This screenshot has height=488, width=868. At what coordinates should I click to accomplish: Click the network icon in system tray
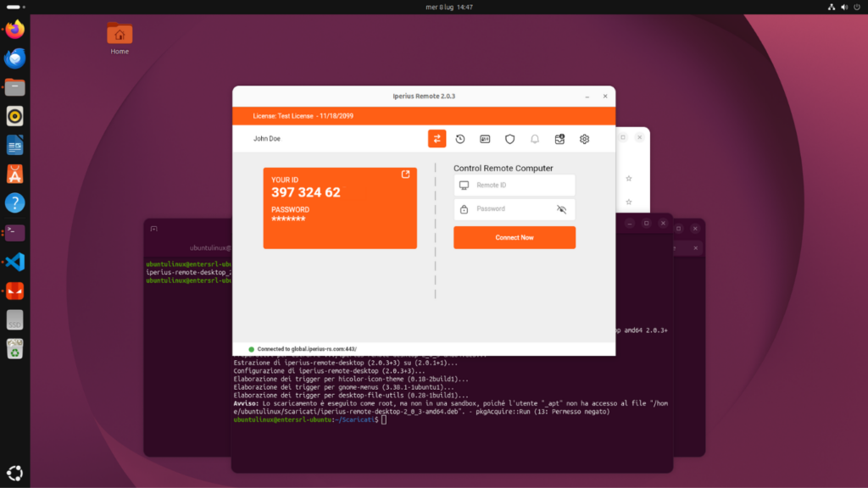click(832, 7)
